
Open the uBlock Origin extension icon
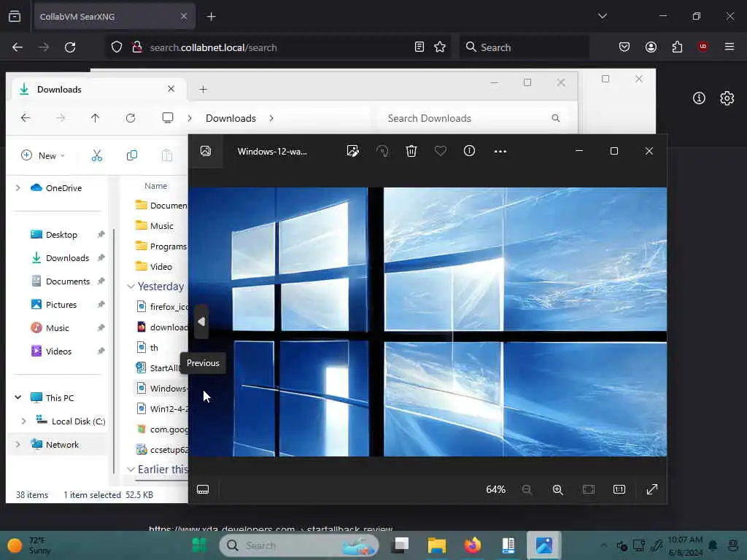pos(703,47)
